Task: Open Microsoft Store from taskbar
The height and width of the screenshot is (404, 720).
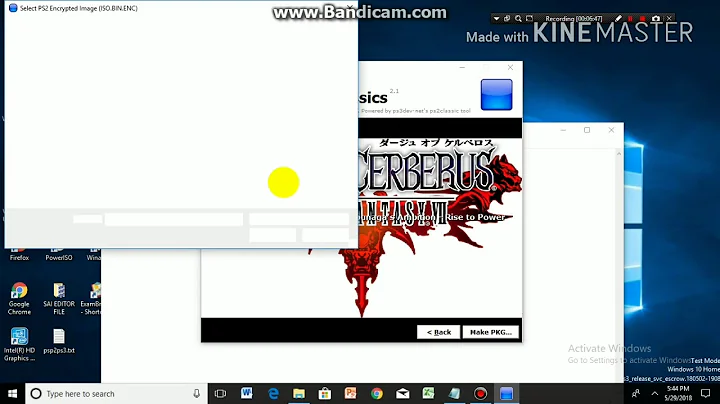Action: click(325, 393)
